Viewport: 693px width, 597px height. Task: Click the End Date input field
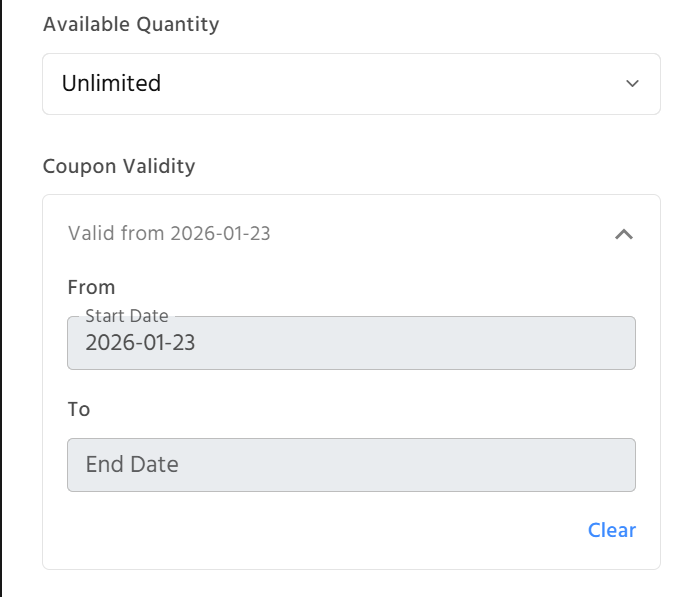coord(350,465)
